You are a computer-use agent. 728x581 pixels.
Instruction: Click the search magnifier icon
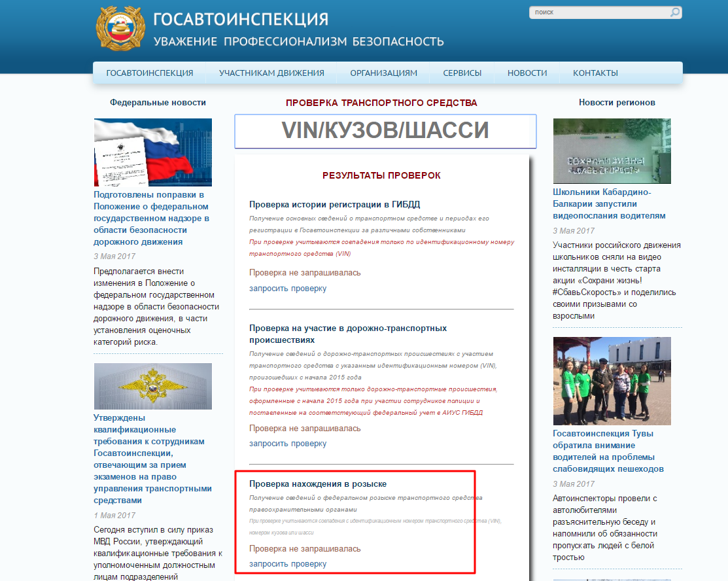[675, 12]
